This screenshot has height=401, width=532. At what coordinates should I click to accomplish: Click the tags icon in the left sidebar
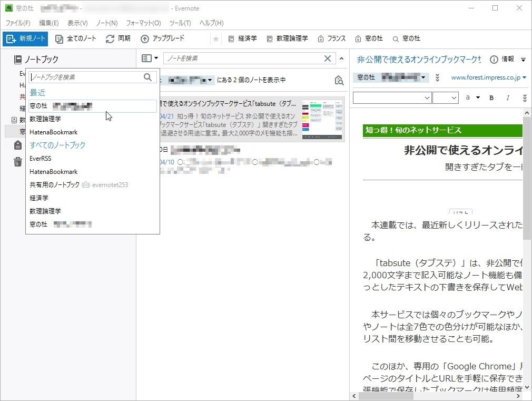coord(17,145)
